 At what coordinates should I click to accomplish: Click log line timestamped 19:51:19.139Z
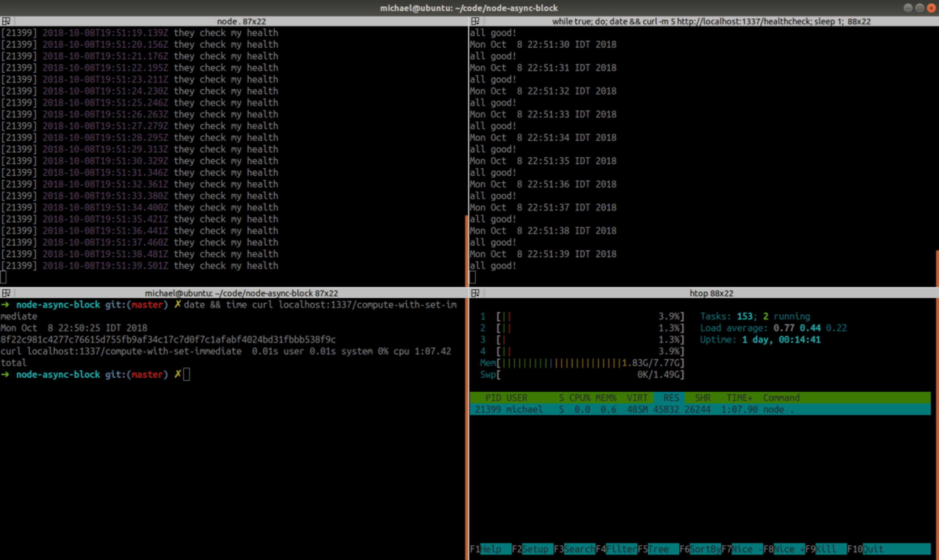click(139, 33)
